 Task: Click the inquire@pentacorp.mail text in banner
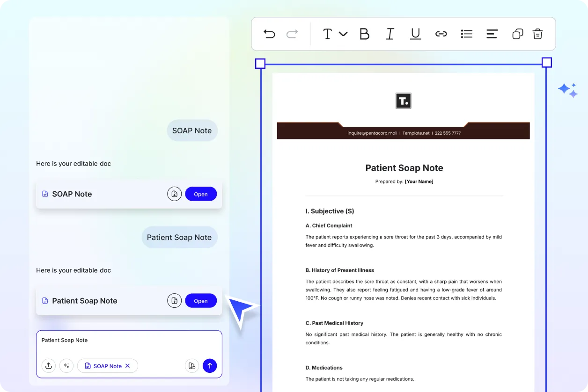[372, 133]
